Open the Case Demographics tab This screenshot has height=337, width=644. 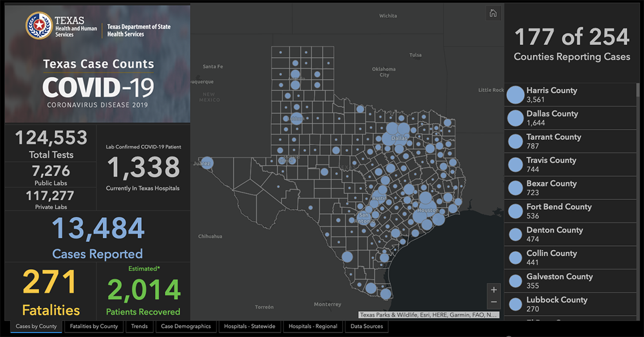point(185,326)
